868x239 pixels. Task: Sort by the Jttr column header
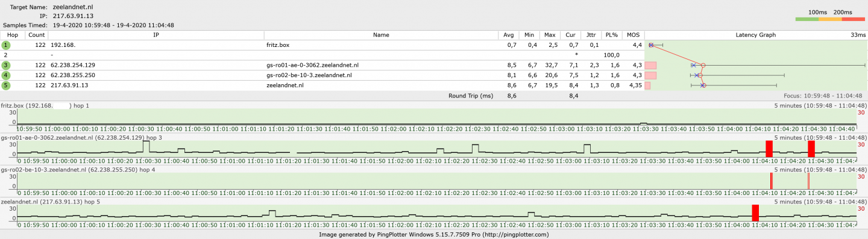[x=592, y=35]
